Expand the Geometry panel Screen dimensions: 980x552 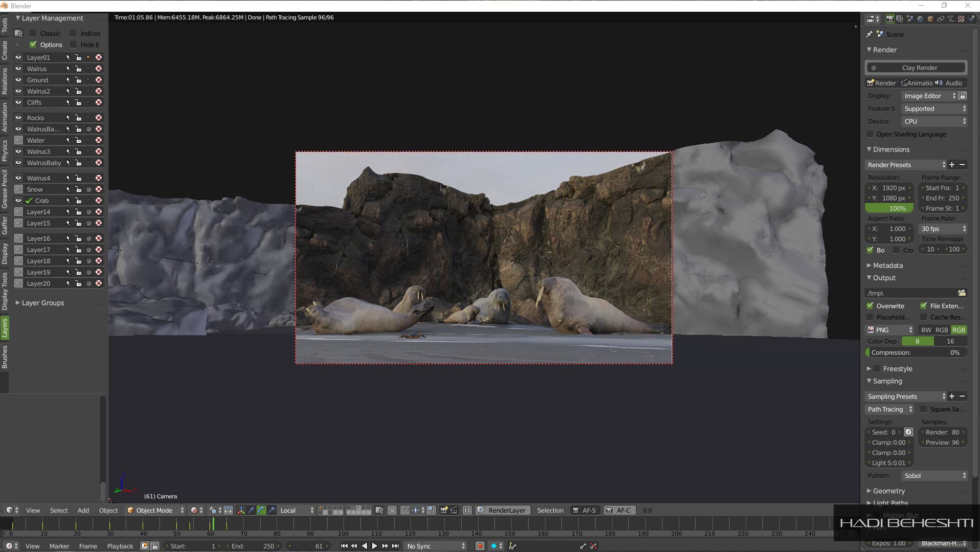[869, 491]
